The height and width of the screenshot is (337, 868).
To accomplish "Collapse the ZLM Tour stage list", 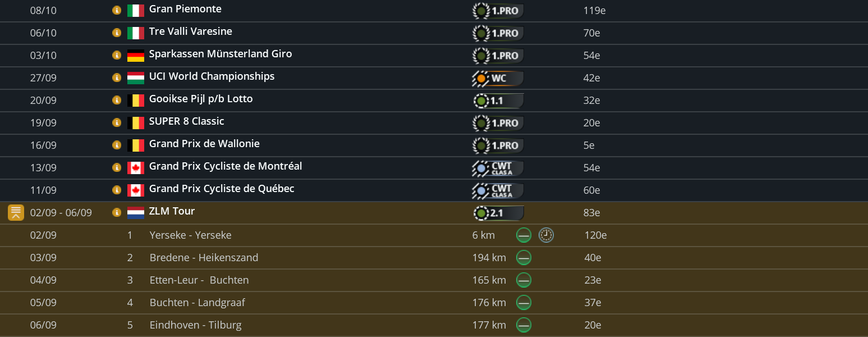I will click(16, 213).
